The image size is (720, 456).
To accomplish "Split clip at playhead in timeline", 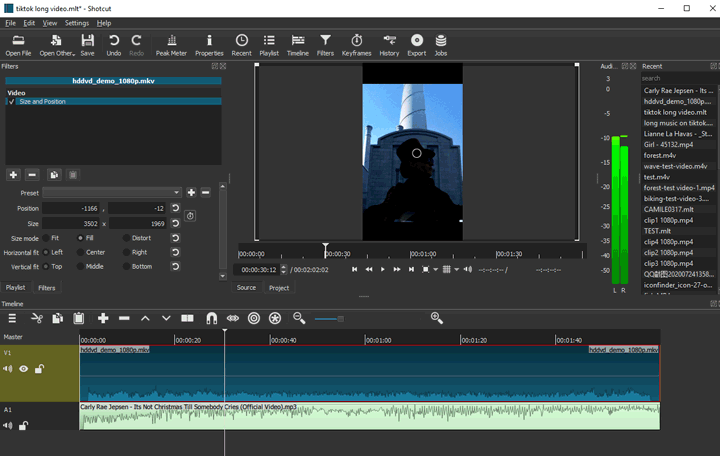I will (187, 318).
